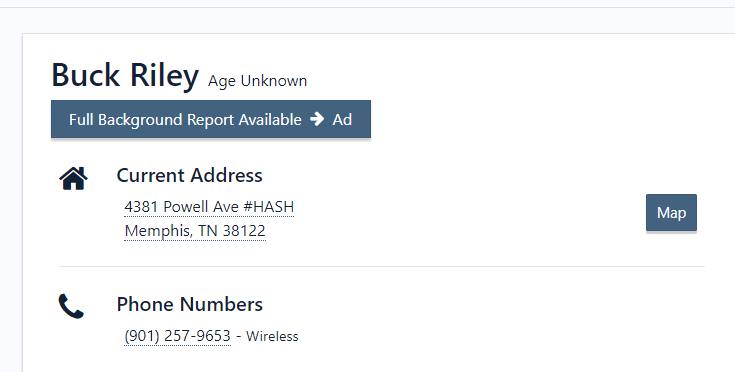This screenshot has width=735, height=372.
Task: Open the Map button for the address
Action: pos(671,213)
